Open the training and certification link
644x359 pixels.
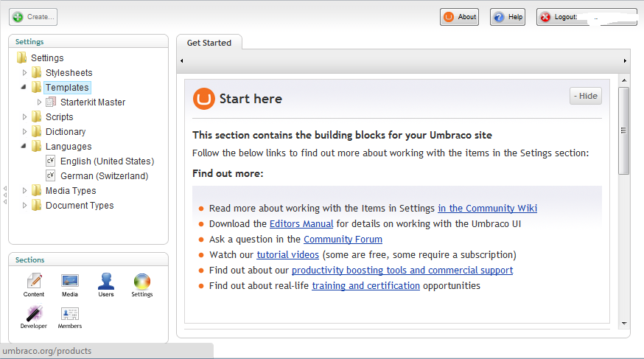click(366, 285)
